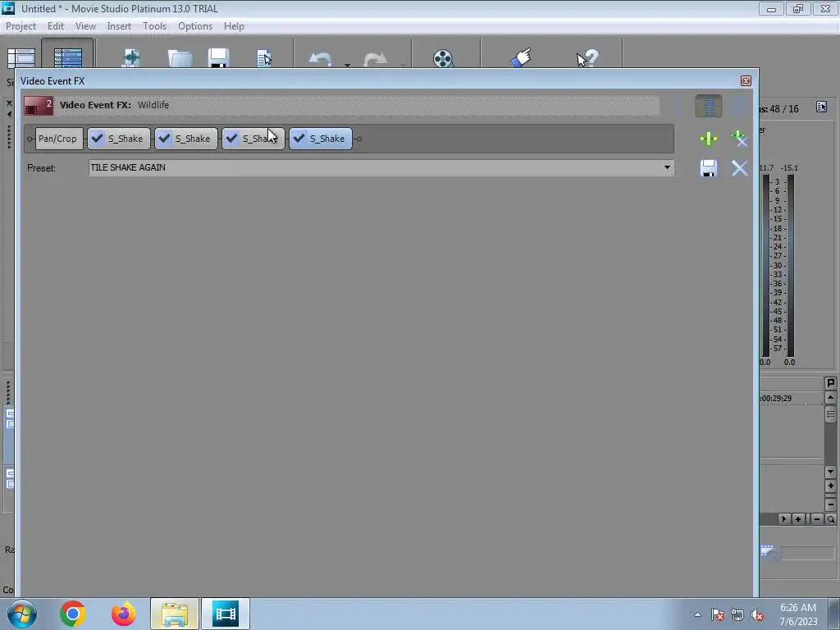Click the vertical scrollbar down arrow
This screenshot has height=630, width=840.
[830, 472]
